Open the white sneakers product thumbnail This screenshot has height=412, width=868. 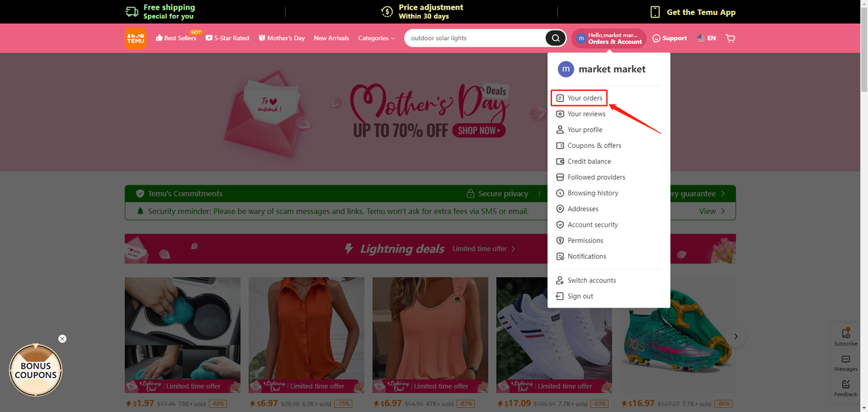pos(554,335)
